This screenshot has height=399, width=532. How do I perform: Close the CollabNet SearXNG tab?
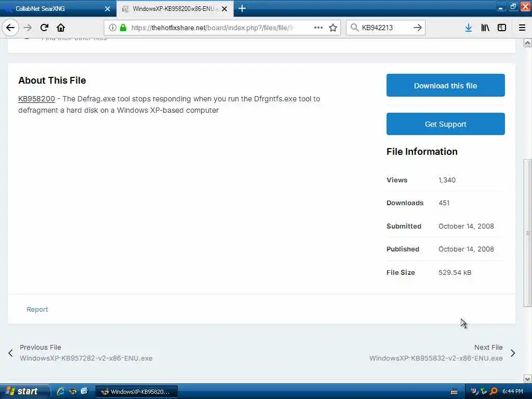108,9
